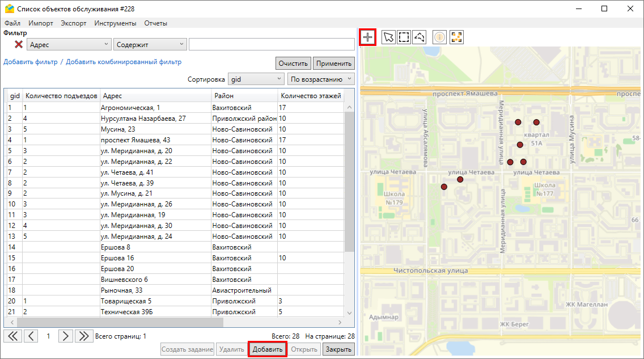Go to the previous page
The image size is (644, 359).
[x=31, y=336]
